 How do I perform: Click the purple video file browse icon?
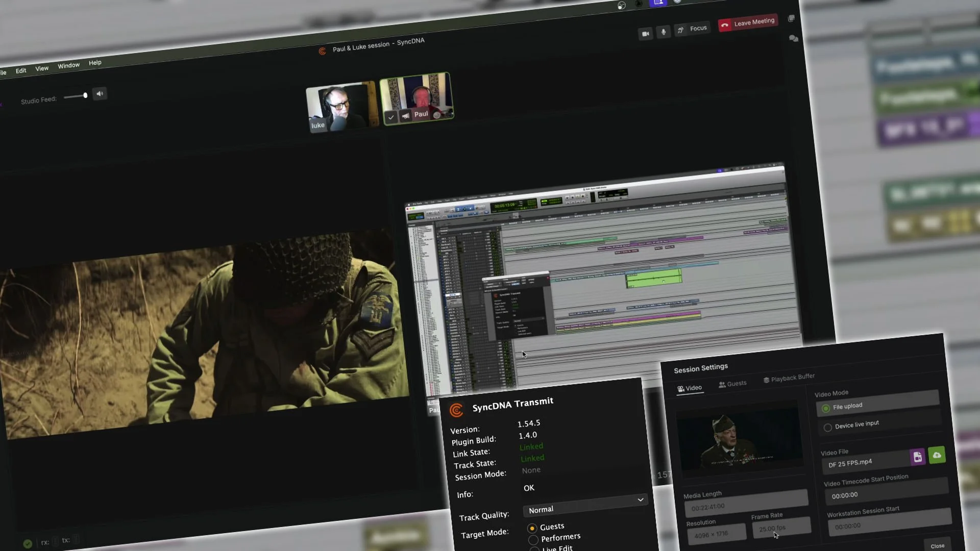(x=918, y=457)
